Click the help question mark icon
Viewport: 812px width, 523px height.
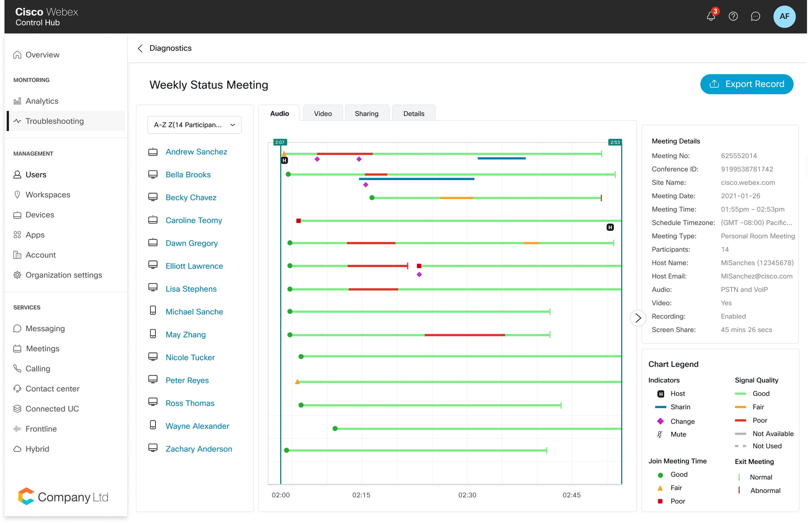click(733, 16)
